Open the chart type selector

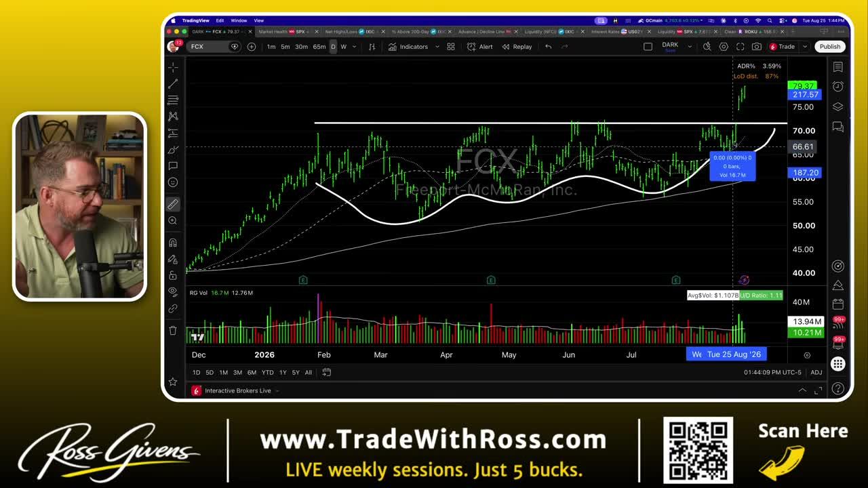372,47
